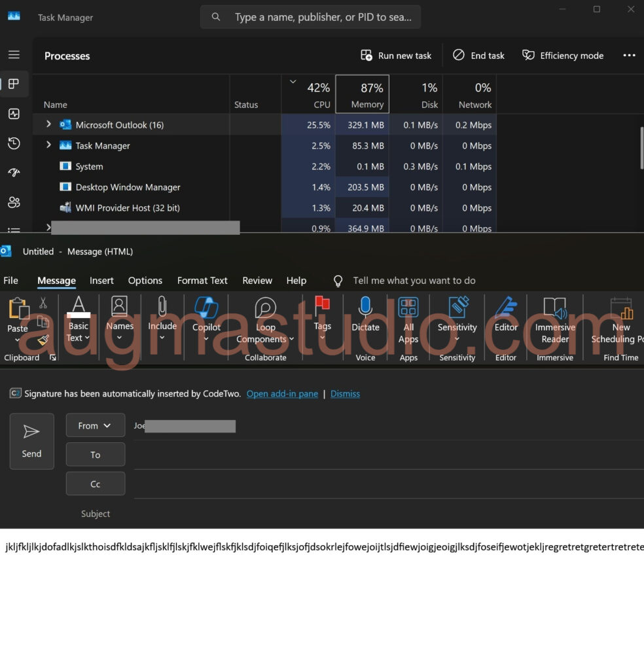Open App history in Task Manager sidebar
The height and width of the screenshot is (670, 644).
click(14, 143)
